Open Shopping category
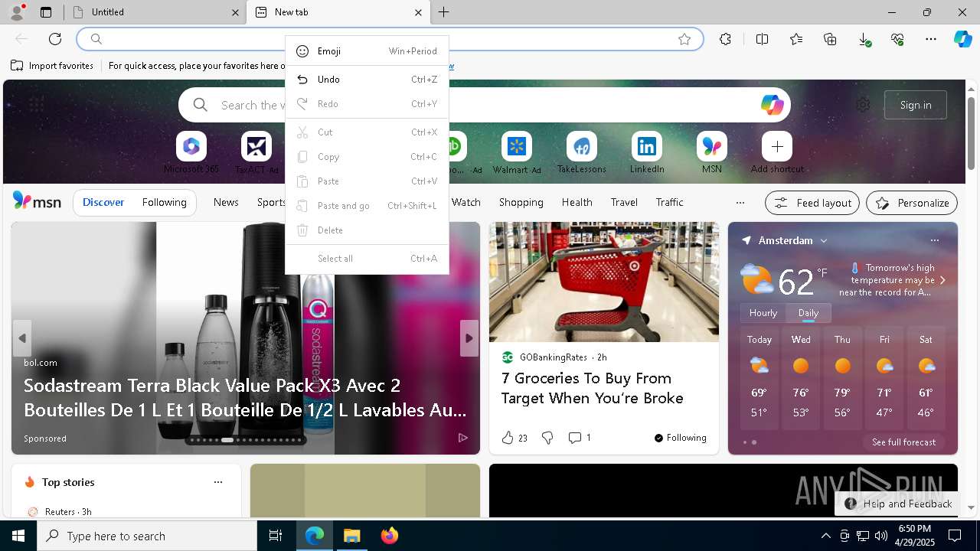The height and width of the screenshot is (551, 980). point(521,202)
